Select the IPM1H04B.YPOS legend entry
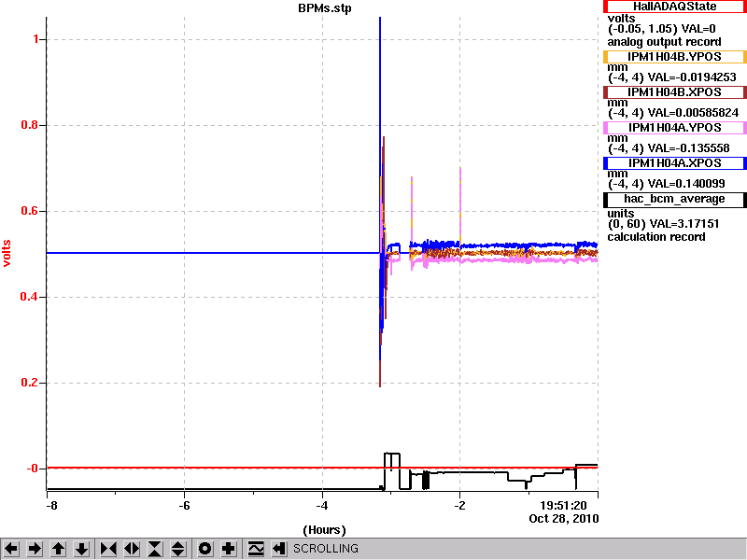 [x=674, y=57]
